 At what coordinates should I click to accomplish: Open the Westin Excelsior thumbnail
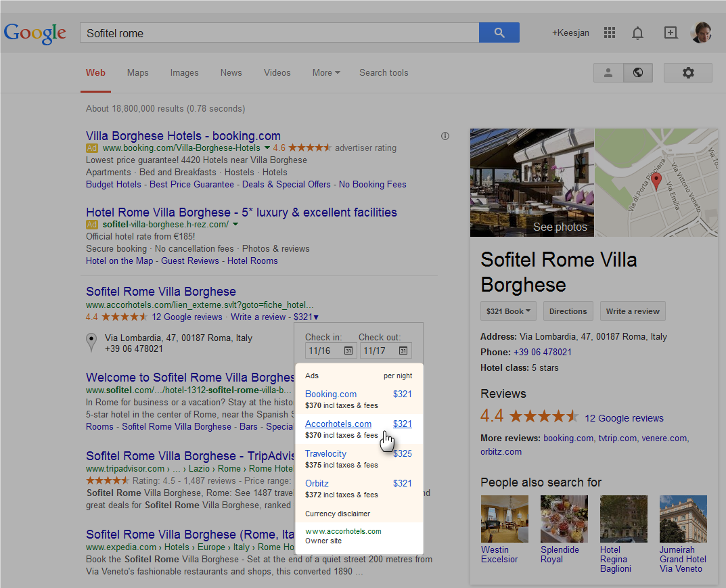pyautogui.click(x=504, y=518)
